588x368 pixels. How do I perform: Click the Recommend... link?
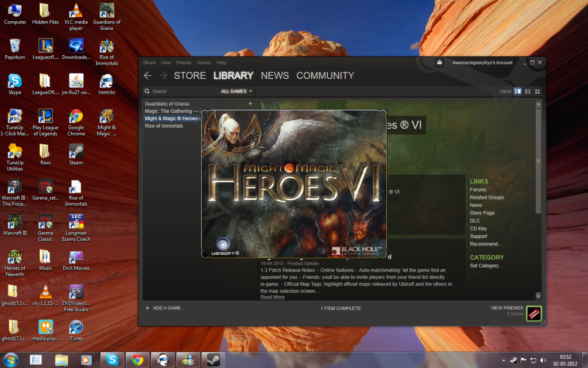click(486, 244)
